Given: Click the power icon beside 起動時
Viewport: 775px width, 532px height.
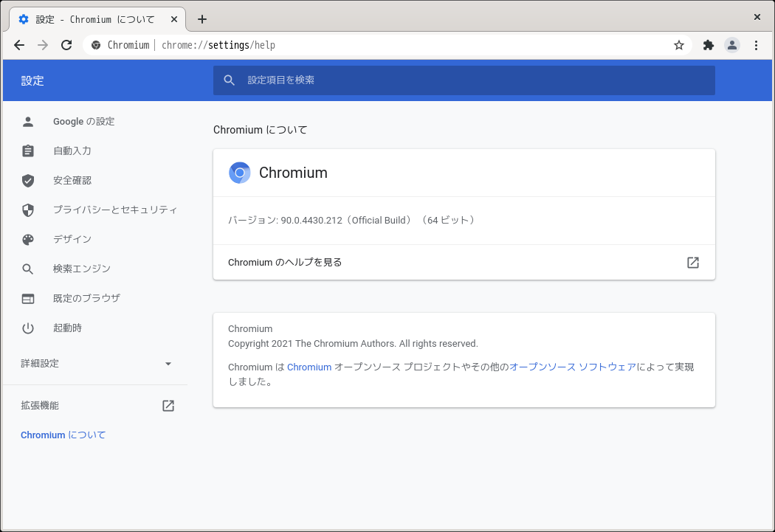Looking at the screenshot, I should click(x=28, y=328).
